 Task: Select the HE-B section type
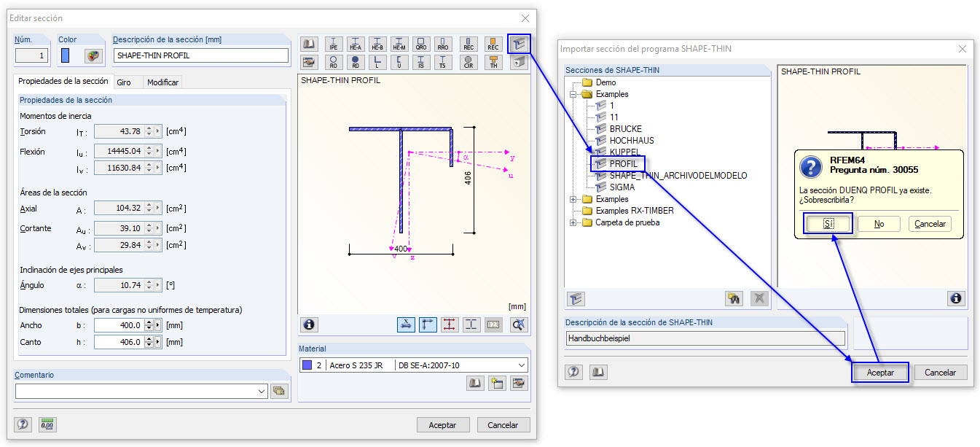click(377, 44)
